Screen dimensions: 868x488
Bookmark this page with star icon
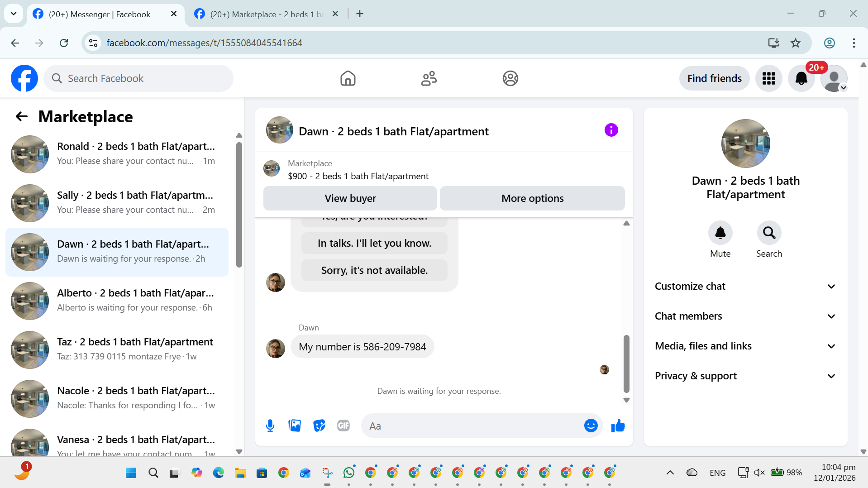pos(795,43)
